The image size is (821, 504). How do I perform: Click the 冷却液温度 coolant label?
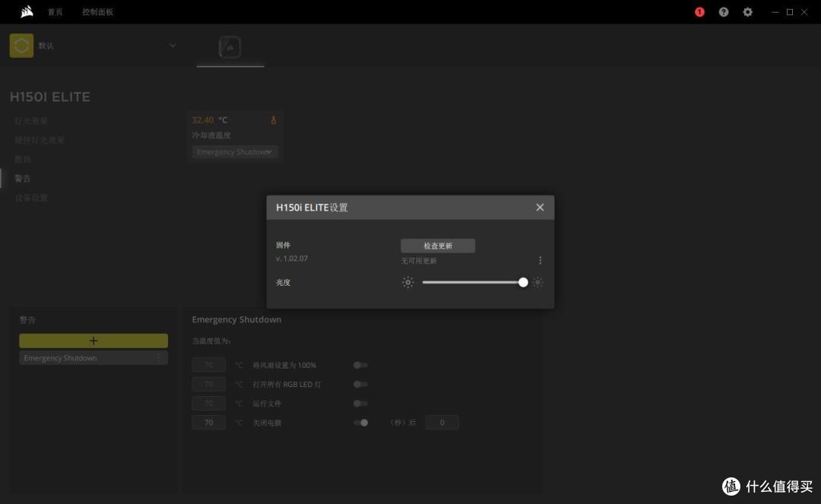coord(211,135)
